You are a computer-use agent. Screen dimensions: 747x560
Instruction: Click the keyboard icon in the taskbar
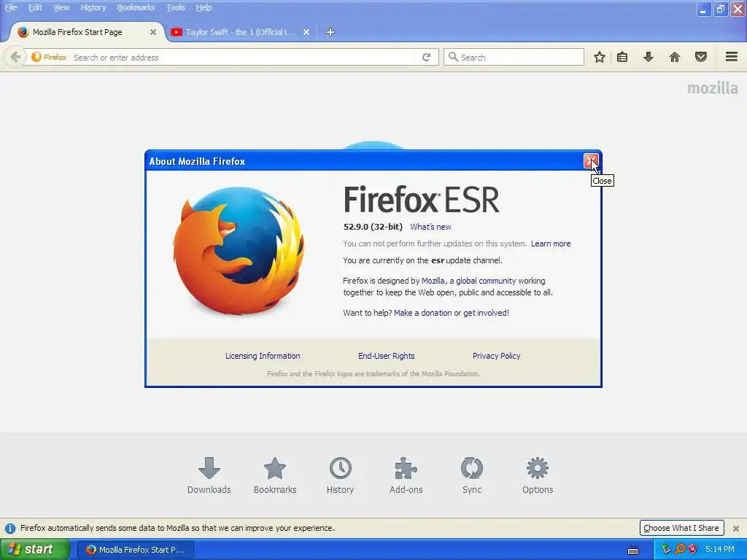[x=633, y=550]
